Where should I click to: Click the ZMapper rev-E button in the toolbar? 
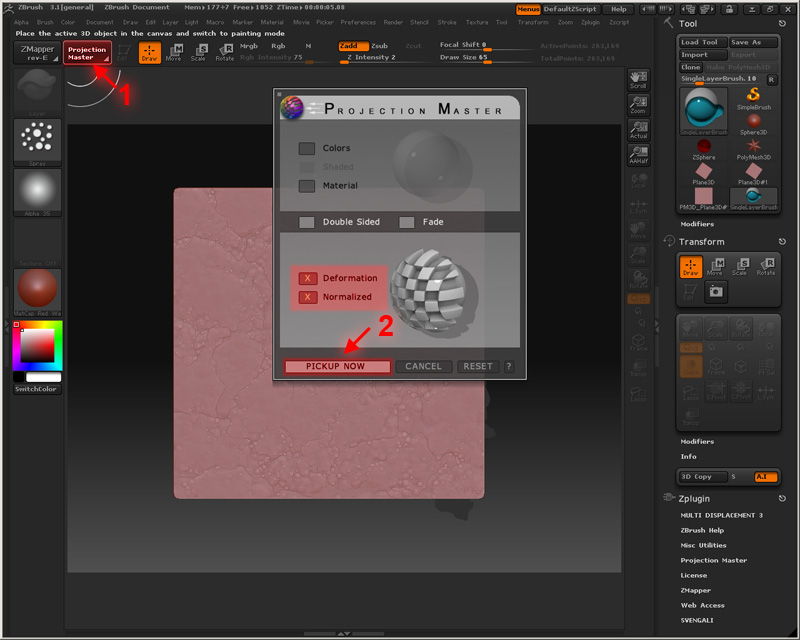click(x=37, y=53)
